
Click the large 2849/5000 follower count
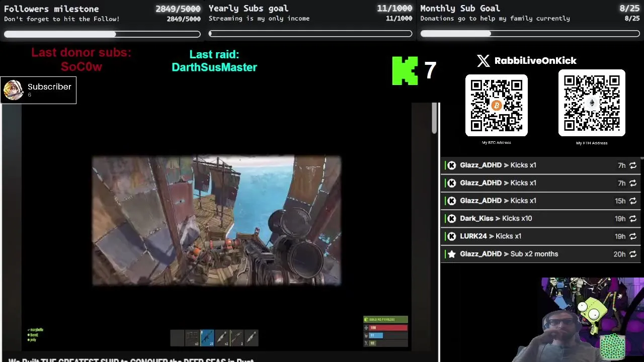tap(178, 9)
